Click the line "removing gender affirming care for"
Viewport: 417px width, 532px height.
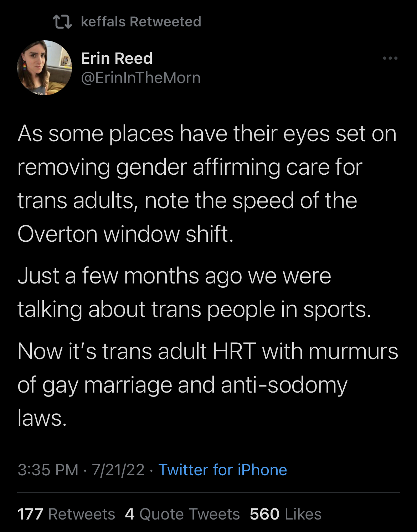pos(190,167)
